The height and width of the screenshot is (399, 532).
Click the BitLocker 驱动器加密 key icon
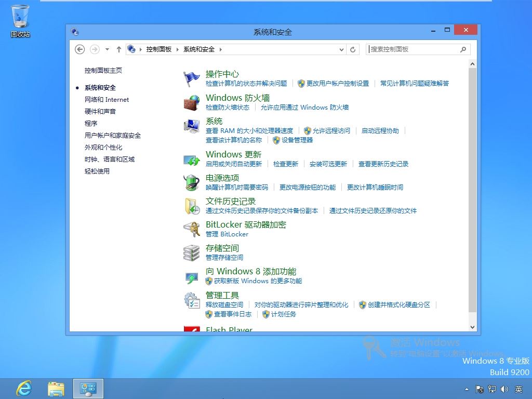192,230
